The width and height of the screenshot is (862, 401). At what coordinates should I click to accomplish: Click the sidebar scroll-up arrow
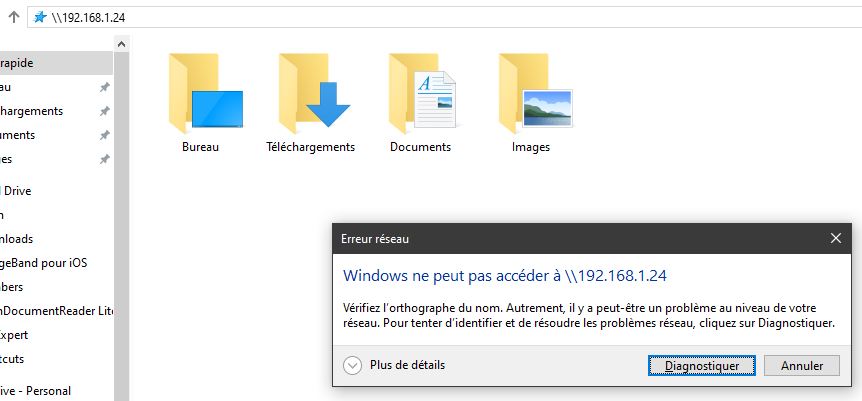(121, 45)
